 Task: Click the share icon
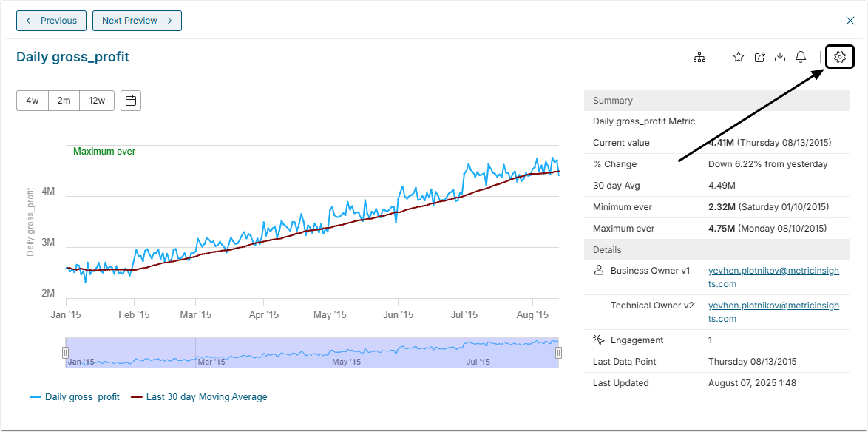(x=759, y=57)
